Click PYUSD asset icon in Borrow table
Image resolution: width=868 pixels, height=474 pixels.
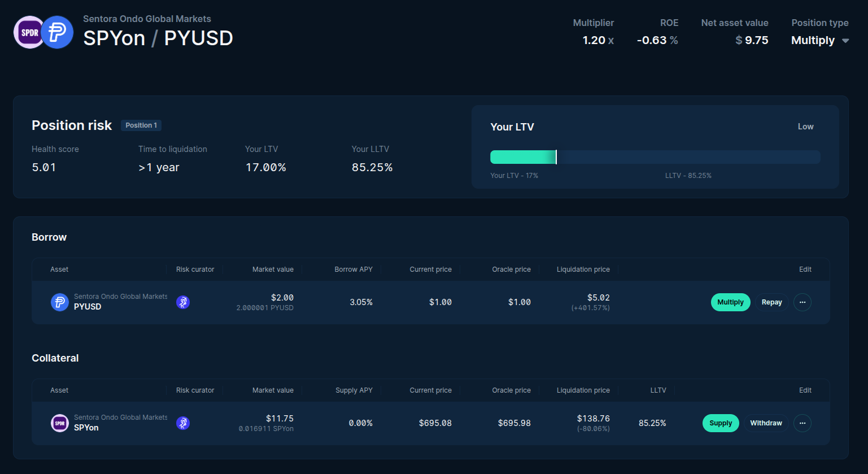59,302
